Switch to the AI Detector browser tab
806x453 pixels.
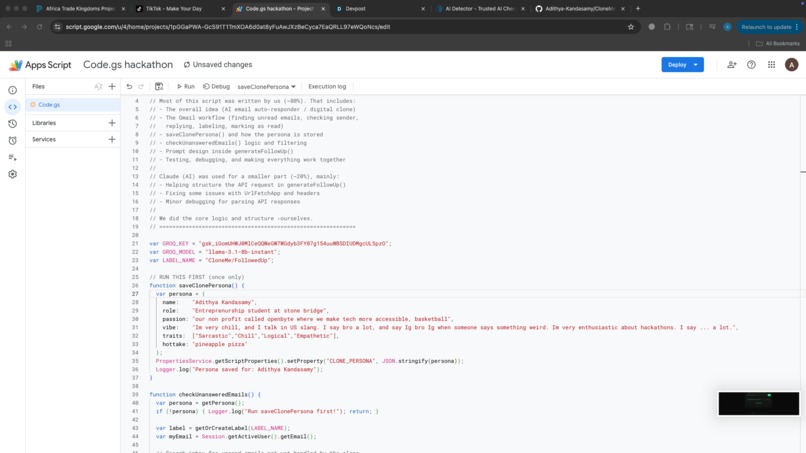coord(479,9)
